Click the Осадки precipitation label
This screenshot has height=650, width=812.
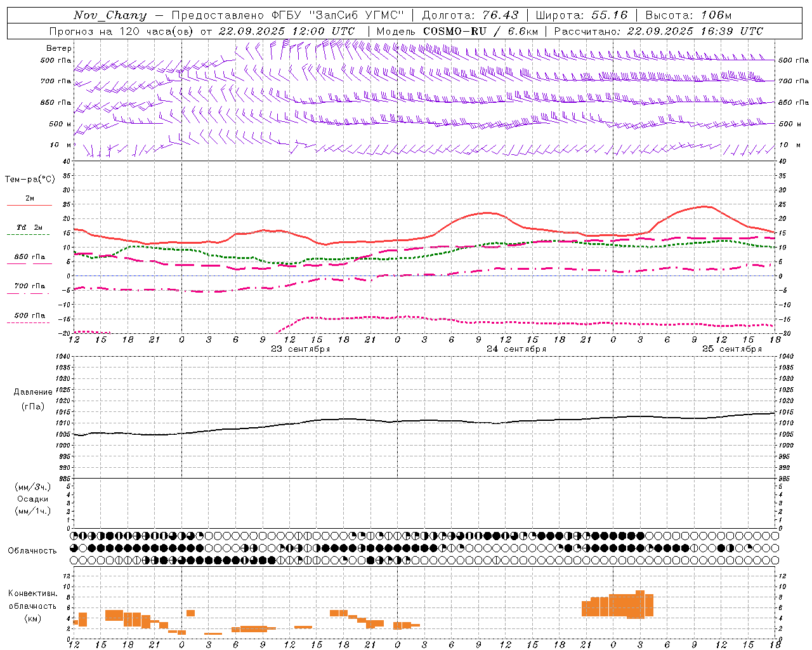(x=33, y=499)
